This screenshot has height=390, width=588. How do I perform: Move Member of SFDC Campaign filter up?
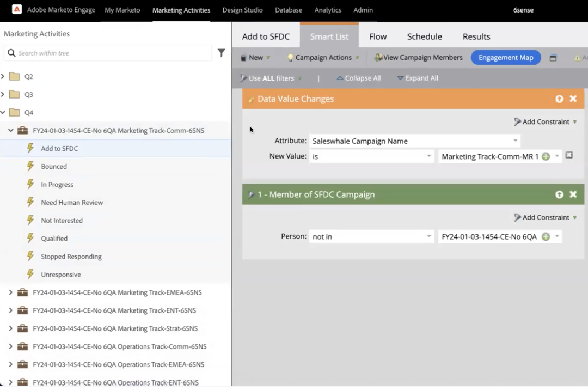point(559,194)
